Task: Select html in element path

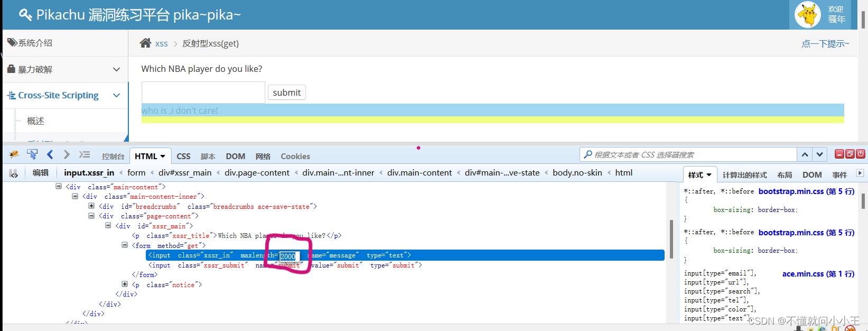Action: tap(624, 172)
